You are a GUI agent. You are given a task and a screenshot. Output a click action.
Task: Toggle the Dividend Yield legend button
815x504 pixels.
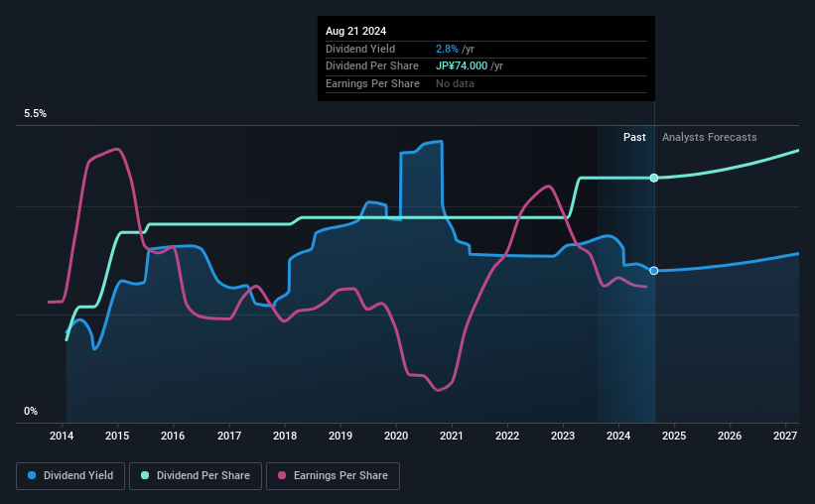click(x=70, y=476)
